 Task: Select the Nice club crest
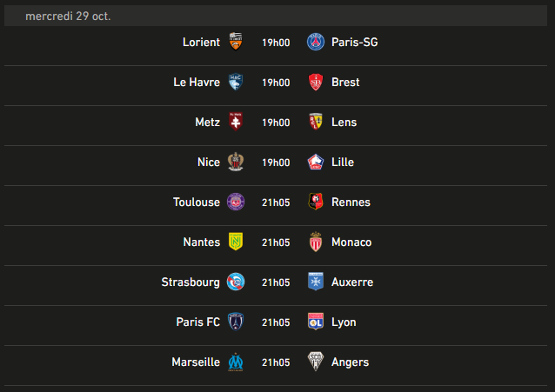tap(235, 162)
